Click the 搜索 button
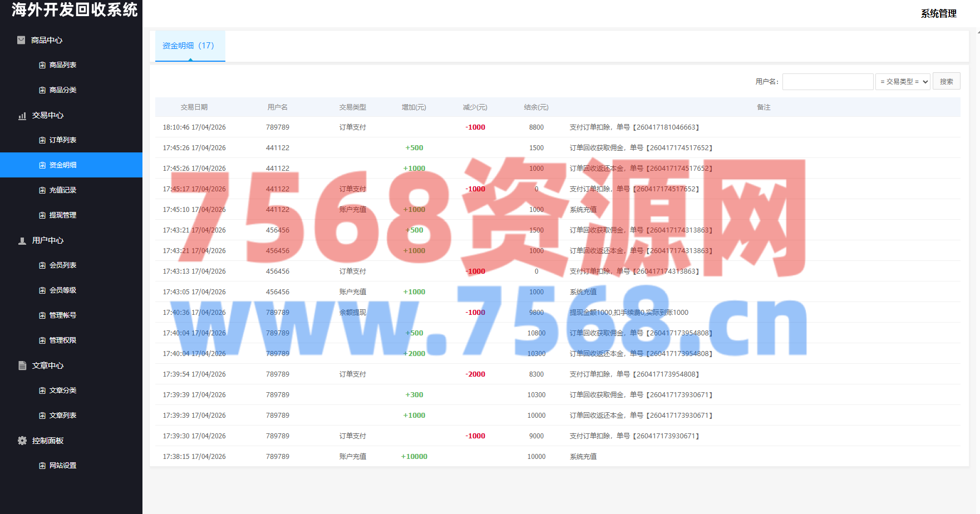This screenshot has width=980, height=514. point(946,82)
